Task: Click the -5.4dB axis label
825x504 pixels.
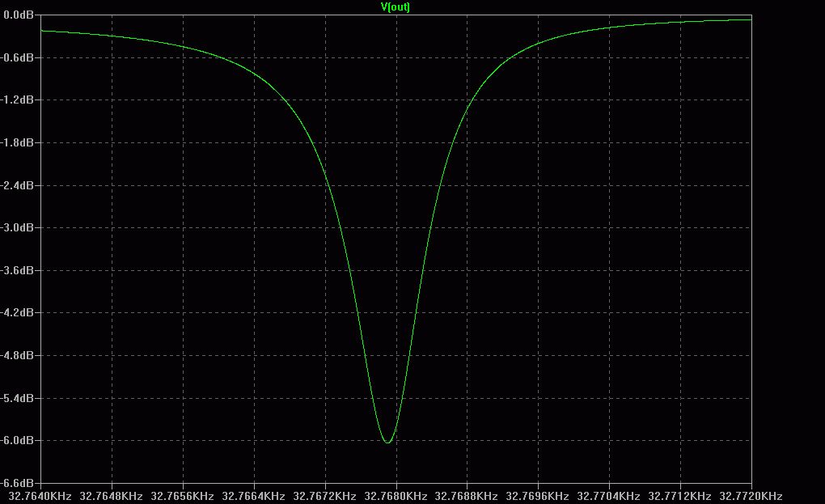Action: [x=17, y=398]
